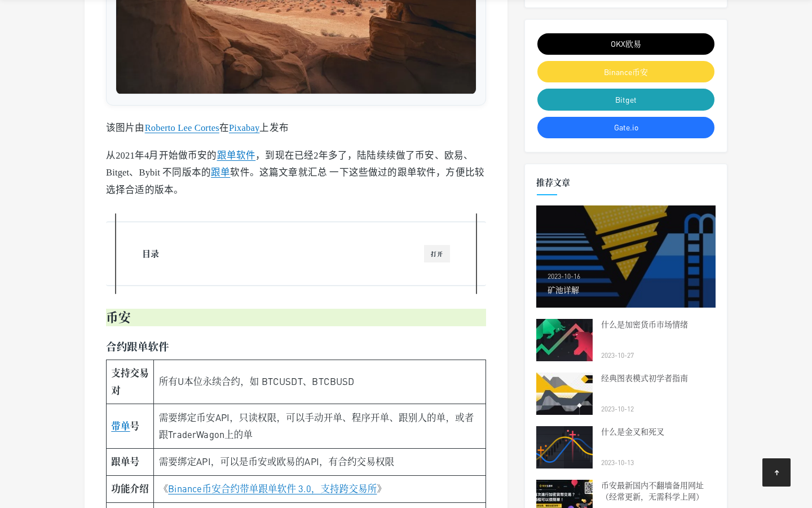The width and height of the screenshot is (812, 508).
Task: Open the 矿池详解 featured article image
Action: point(626,256)
